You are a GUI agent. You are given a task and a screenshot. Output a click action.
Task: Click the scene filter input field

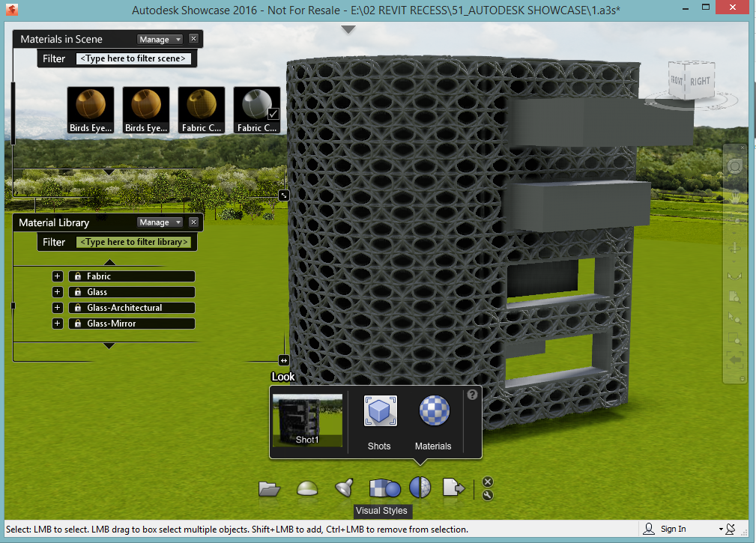(133, 58)
